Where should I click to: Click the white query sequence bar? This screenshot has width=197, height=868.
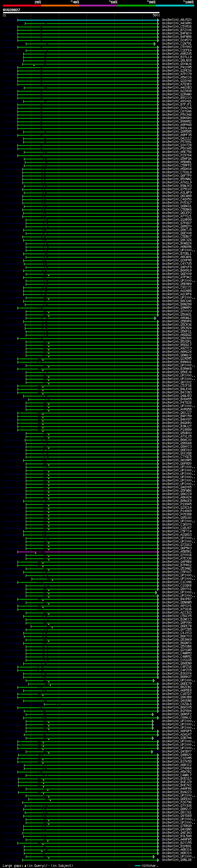(x=81, y=12)
